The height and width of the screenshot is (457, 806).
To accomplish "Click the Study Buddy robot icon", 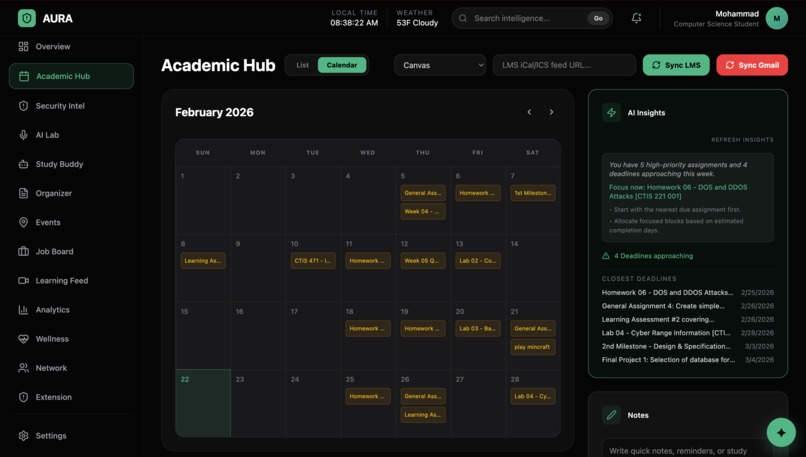I will 23,164.
